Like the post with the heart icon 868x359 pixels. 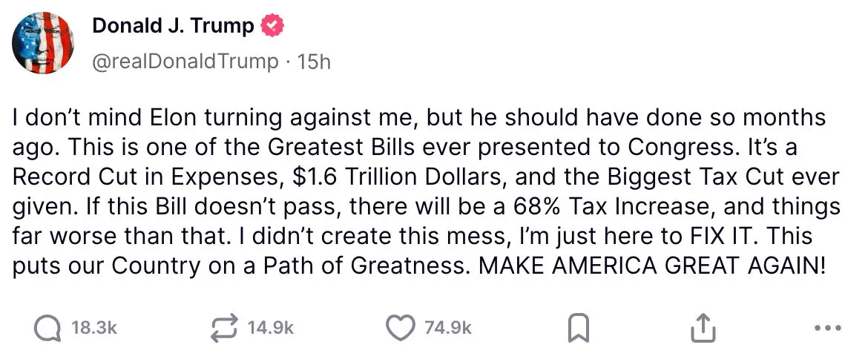point(401,327)
